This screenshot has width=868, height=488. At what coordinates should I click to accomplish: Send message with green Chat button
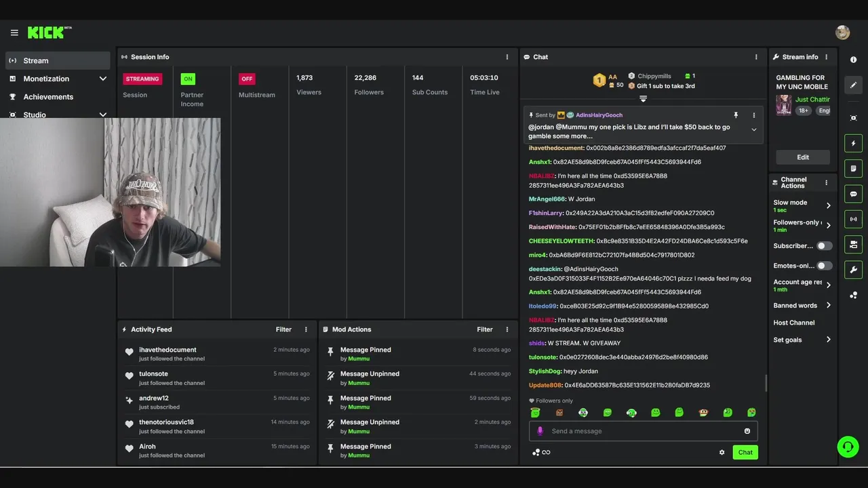(x=745, y=452)
